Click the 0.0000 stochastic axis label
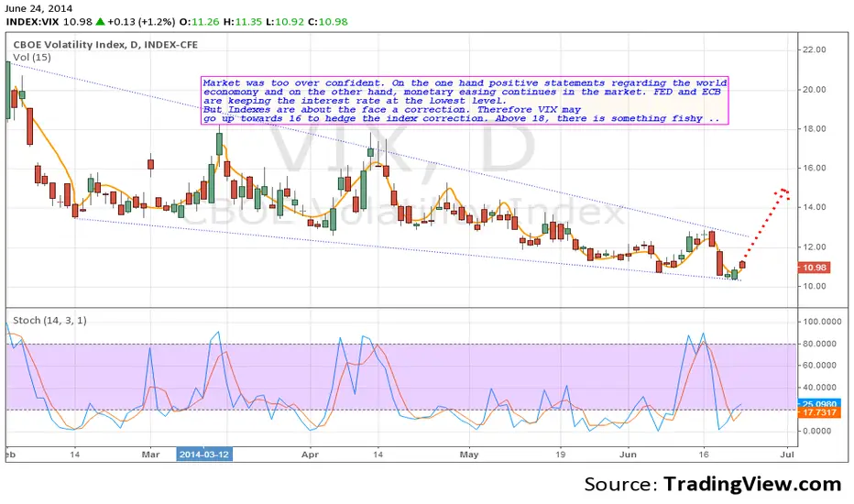Screen dimensions: 854x504 [817, 431]
